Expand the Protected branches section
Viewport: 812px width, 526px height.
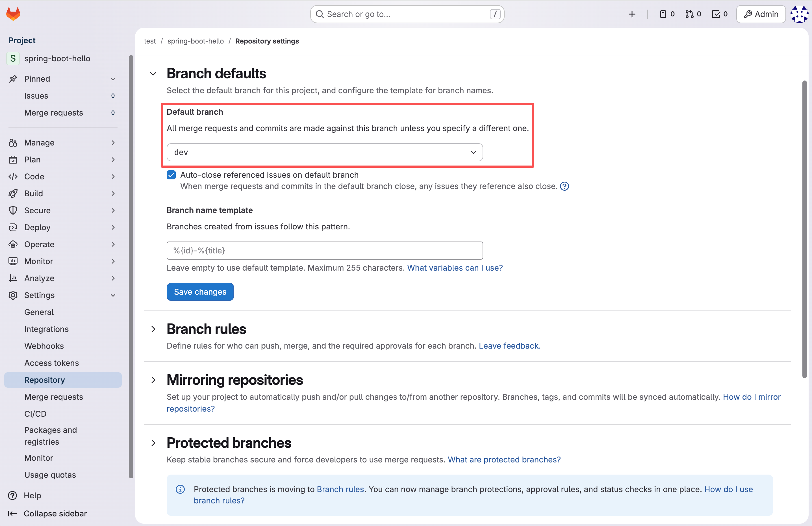tap(153, 443)
